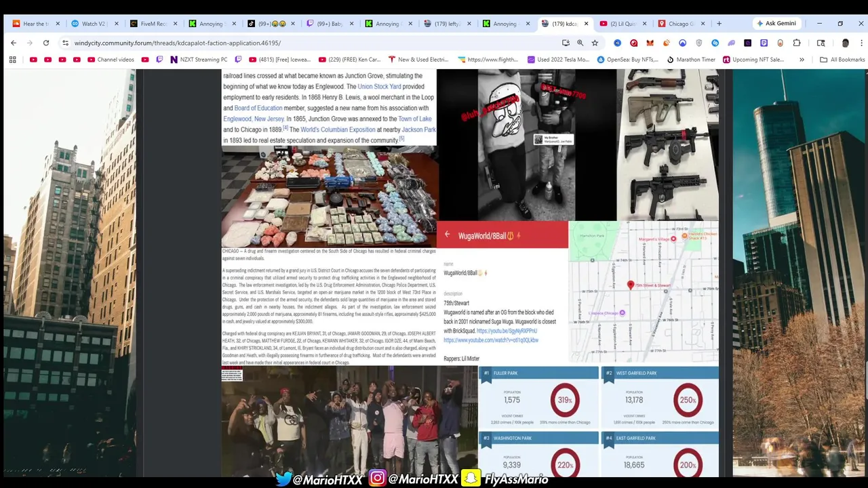Go back to the previous page
Image resolution: width=868 pixels, height=488 pixels.
pos(13,43)
